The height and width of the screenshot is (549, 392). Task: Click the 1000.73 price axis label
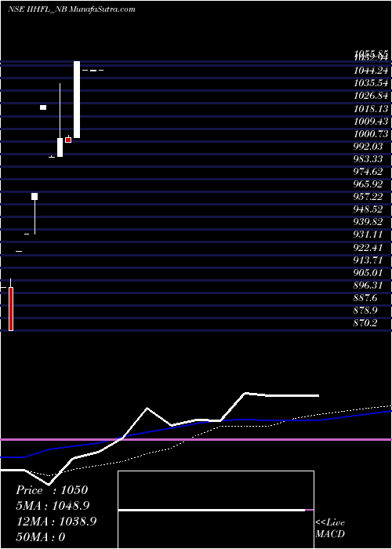(371, 134)
